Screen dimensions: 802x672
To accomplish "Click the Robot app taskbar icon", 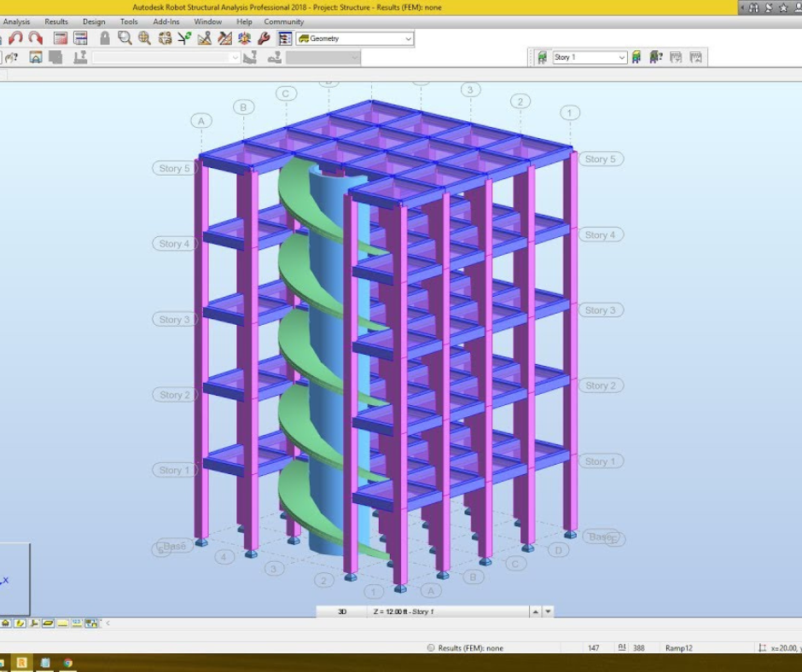I will click(x=21, y=663).
